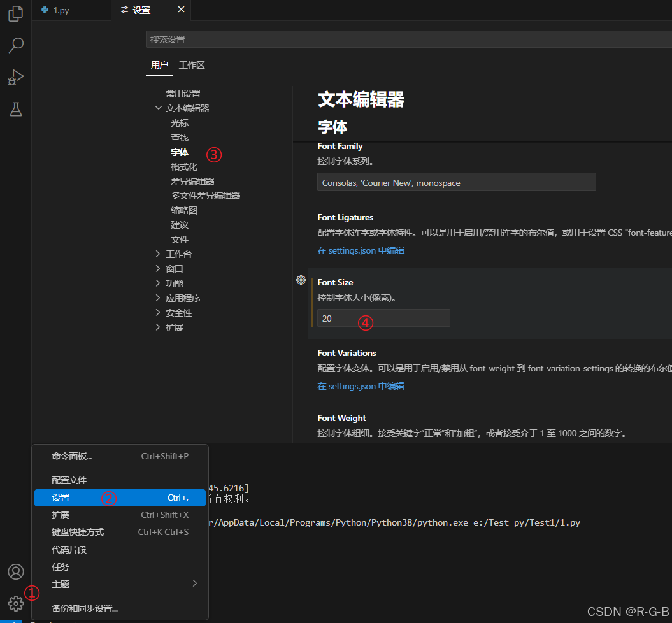Image resolution: width=672 pixels, height=623 pixels.
Task: Select 文件 in the settings tree
Action: pos(180,240)
